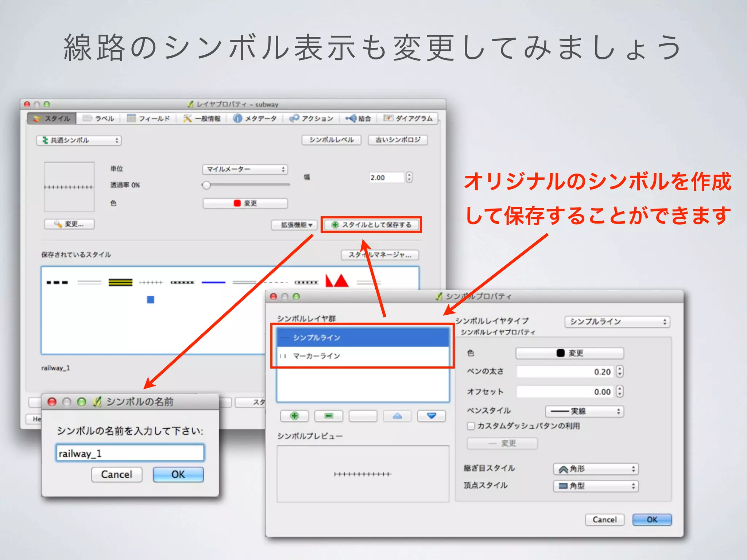
Task: Switch to the フィールド tab
Action: 148,118
